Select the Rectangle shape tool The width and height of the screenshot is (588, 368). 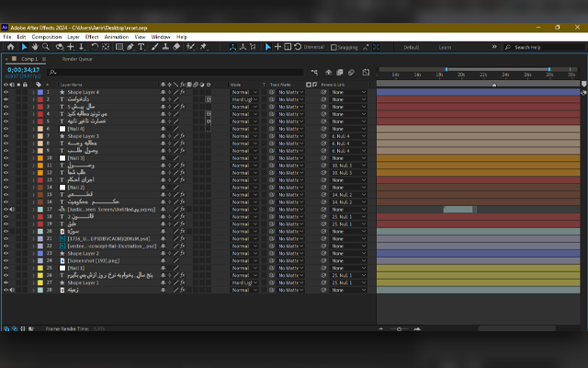(119, 47)
